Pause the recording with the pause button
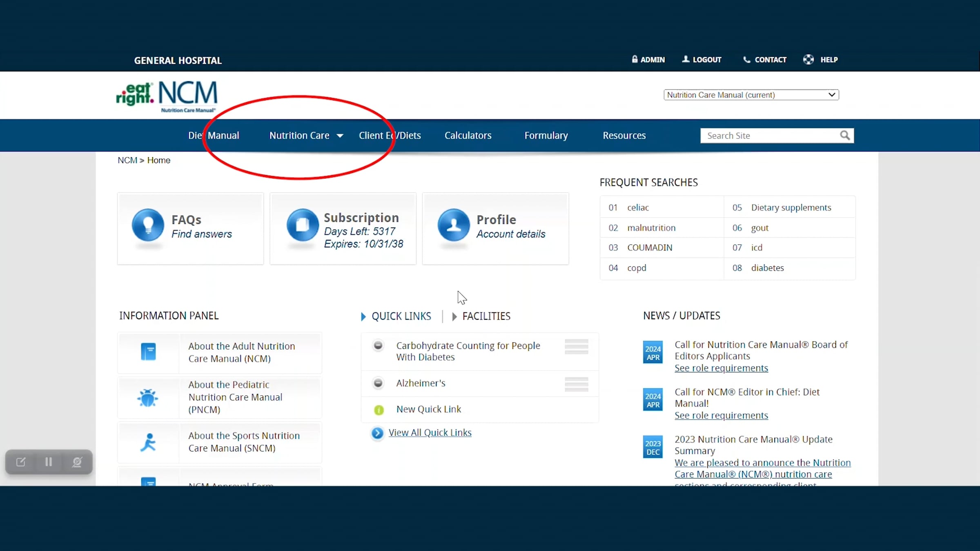980x551 pixels. 49,462
